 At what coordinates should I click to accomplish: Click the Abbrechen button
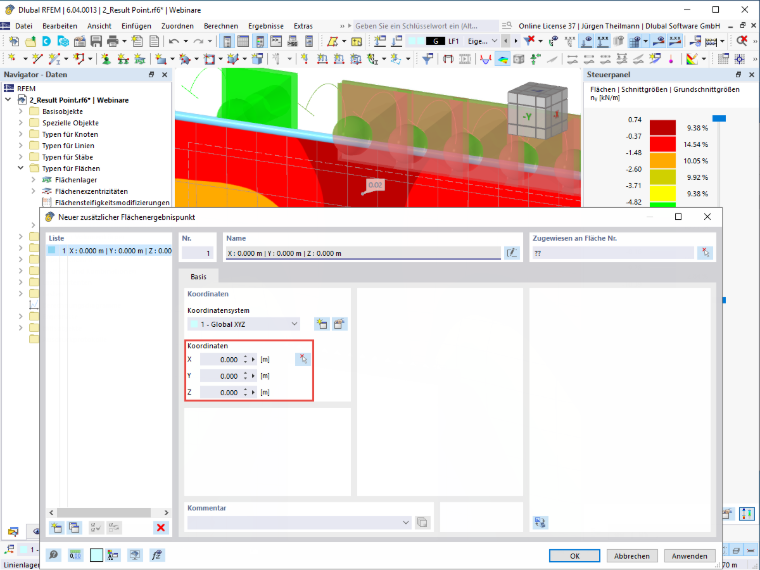pyautogui.click(x=632, y=556)
